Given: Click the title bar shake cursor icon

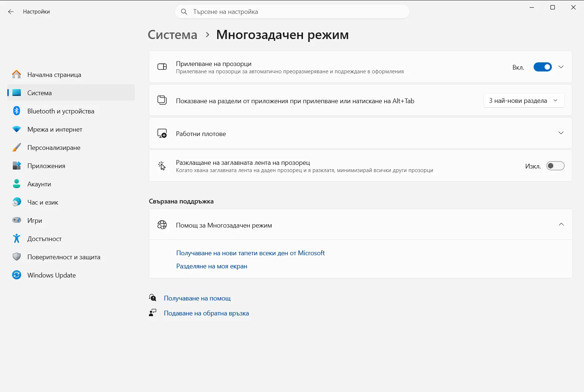Looking at the screenshot, I should (162, 166).
